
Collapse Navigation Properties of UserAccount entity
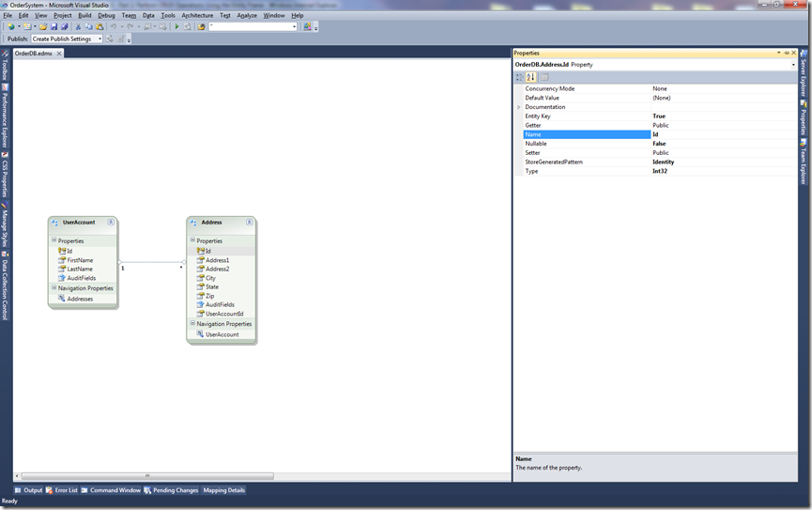tap(54, 287)
